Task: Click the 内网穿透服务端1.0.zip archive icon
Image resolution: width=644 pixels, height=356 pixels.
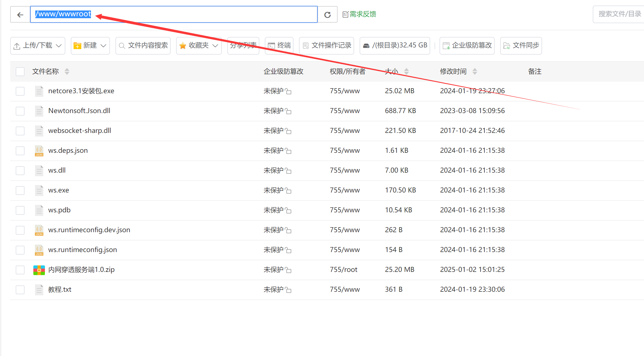Action: point(39,270)
